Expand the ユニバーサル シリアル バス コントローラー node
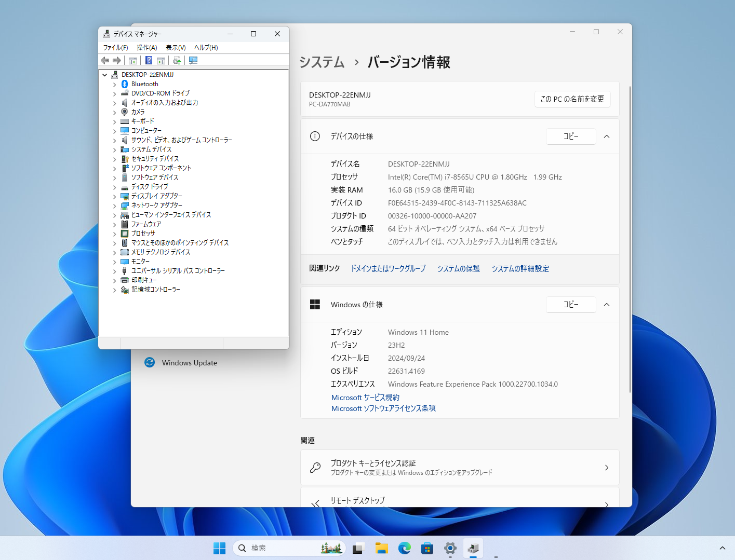 click(115, 271)
